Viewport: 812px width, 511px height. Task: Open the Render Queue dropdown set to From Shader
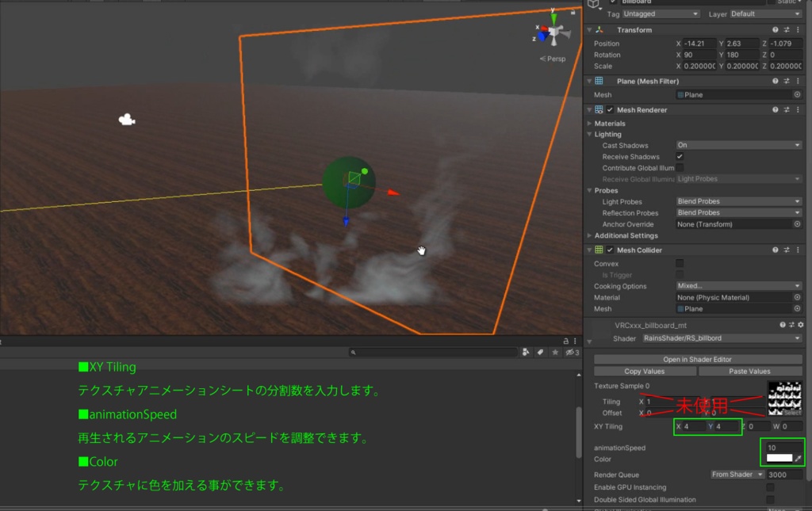[737, 475]
